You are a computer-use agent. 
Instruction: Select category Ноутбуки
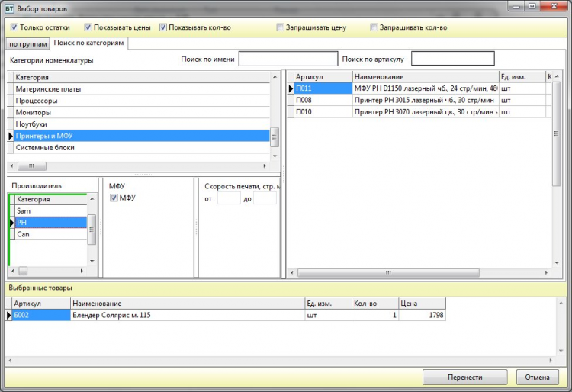click(x=142, y=124)
